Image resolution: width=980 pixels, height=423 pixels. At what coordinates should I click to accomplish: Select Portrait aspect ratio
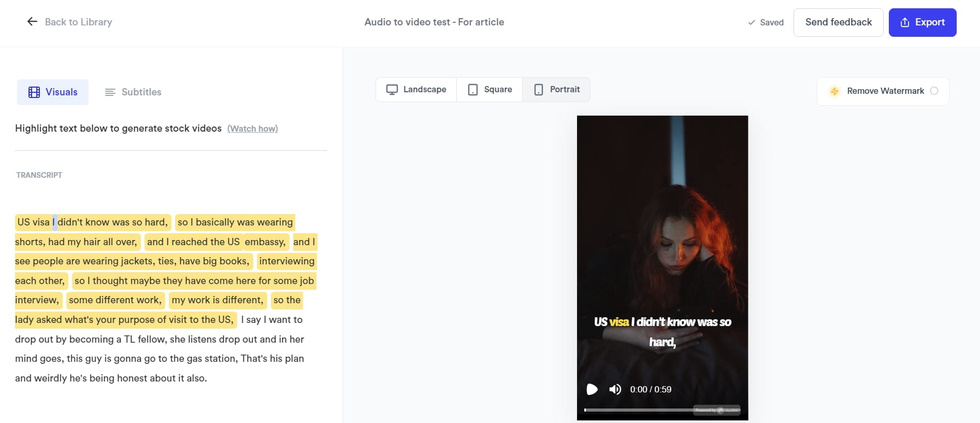tap(556, 90)
